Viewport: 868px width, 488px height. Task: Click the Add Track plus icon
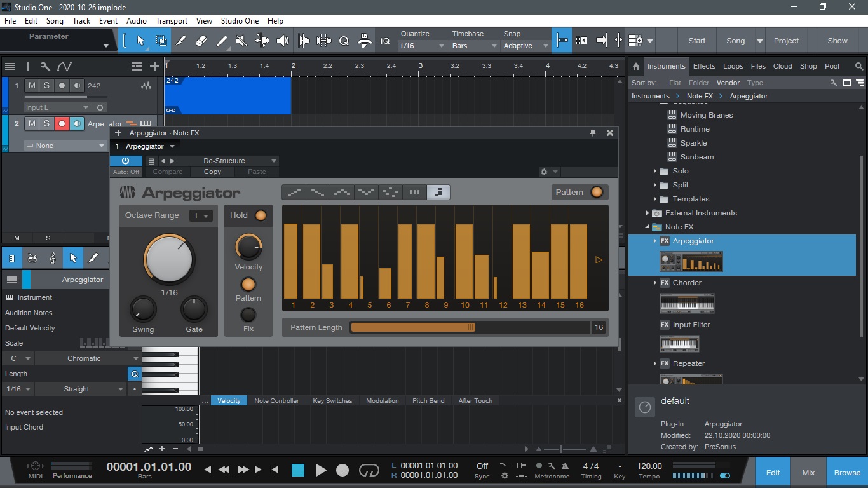tap(154, 66)
